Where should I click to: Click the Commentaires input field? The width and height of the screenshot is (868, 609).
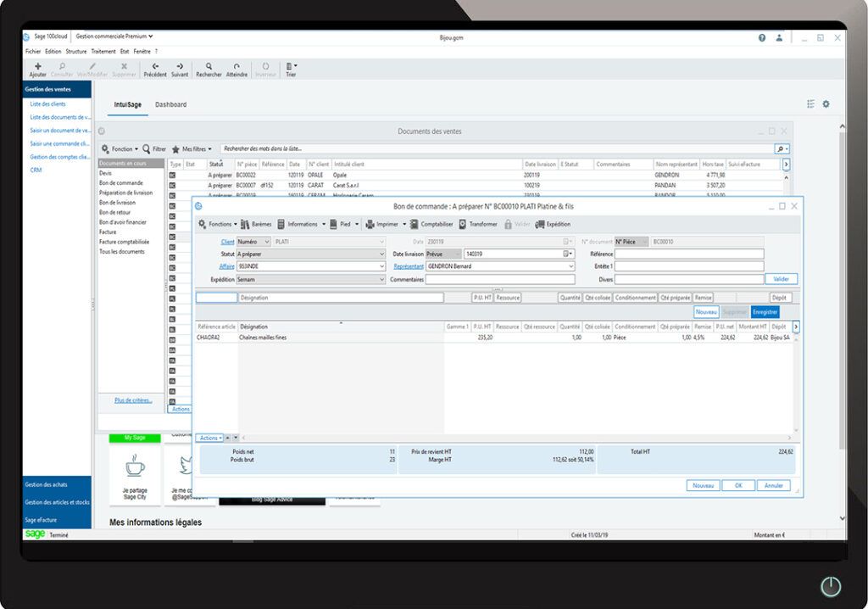[499, 279]
